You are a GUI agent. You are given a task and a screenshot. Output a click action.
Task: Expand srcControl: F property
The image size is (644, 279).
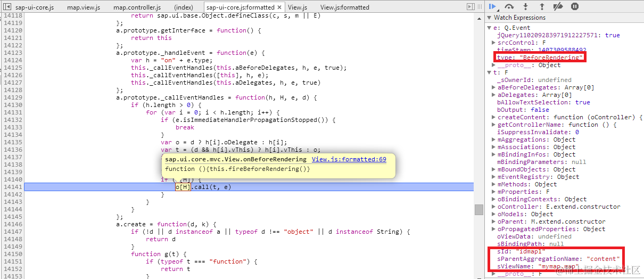[x=494, y=43]
